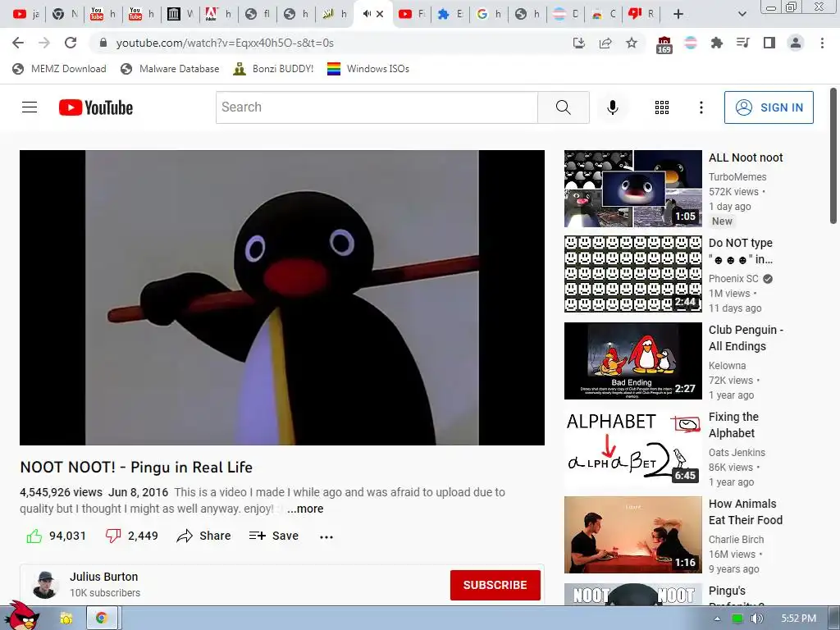Expand the description with ...more
840x630 pixels.
point(305,509)
